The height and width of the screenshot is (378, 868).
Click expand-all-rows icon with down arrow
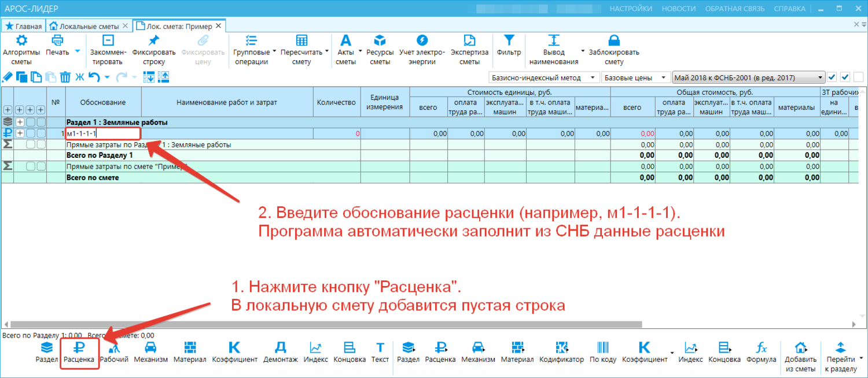149,77
